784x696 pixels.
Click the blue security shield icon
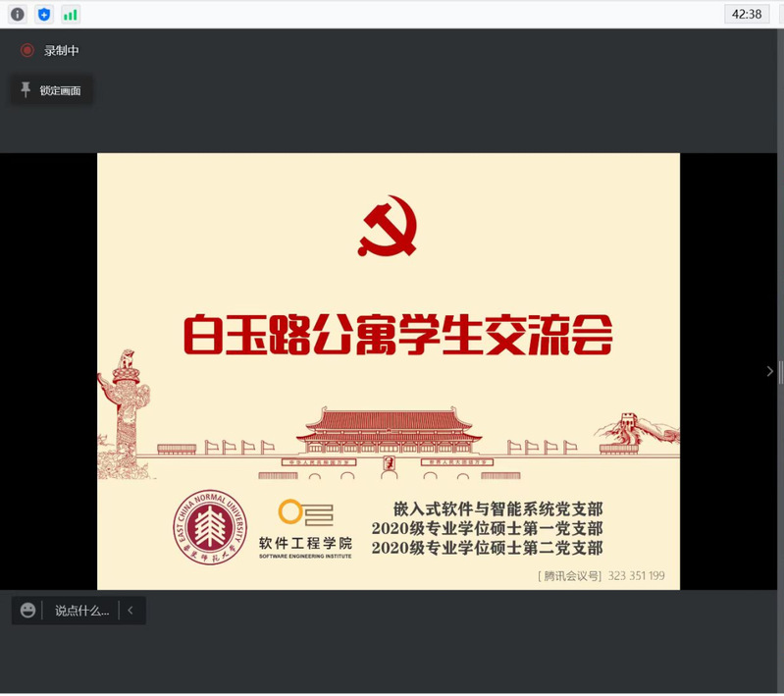[43, 14]
